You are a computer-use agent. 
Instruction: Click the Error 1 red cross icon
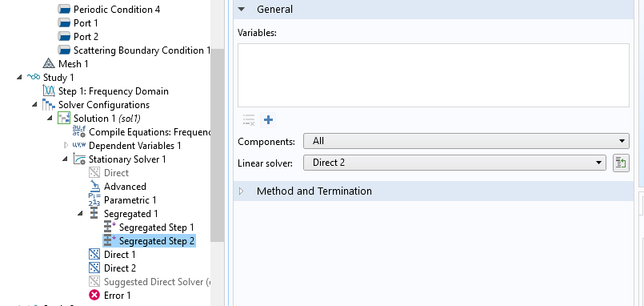pos(94,296)
